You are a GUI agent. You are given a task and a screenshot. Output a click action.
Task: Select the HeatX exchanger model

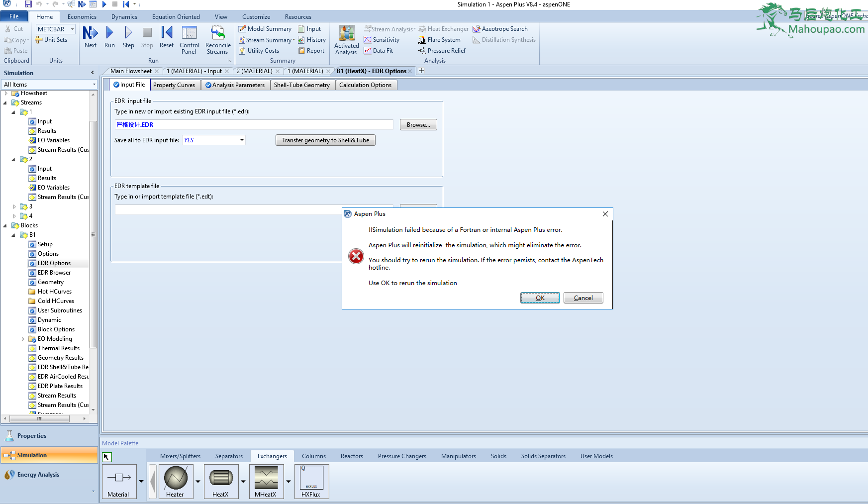coord(221,478)
